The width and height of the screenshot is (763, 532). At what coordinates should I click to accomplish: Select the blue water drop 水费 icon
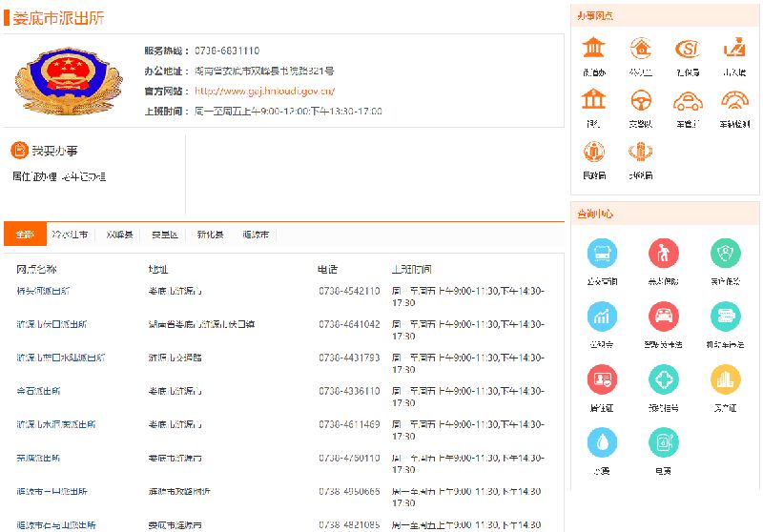[x=602, y=442]
